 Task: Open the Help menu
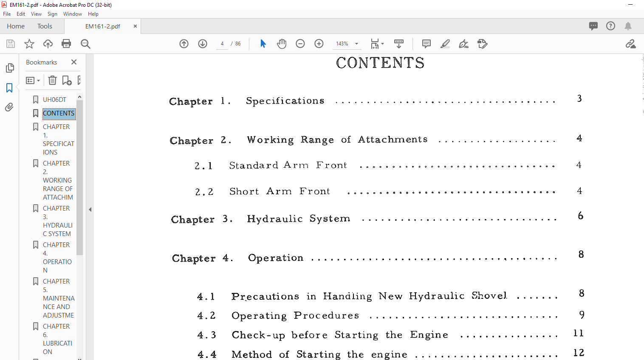93,14
